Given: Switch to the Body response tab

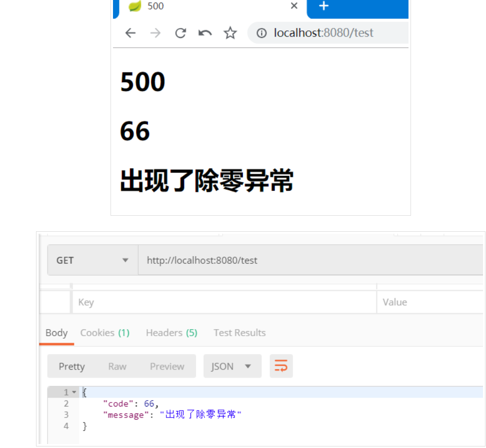Looking at the screenshot, I should click(x=56, y=333).
